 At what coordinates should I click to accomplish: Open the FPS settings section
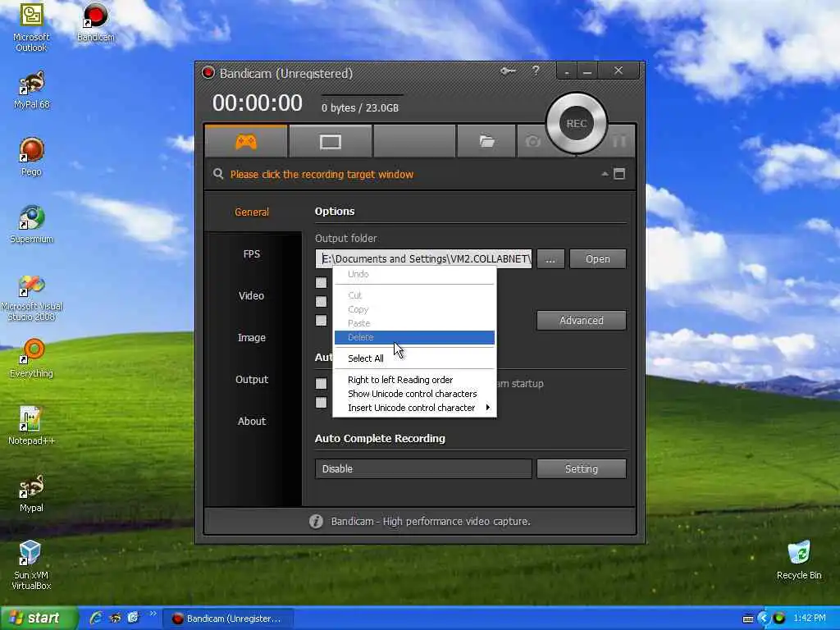252,254
